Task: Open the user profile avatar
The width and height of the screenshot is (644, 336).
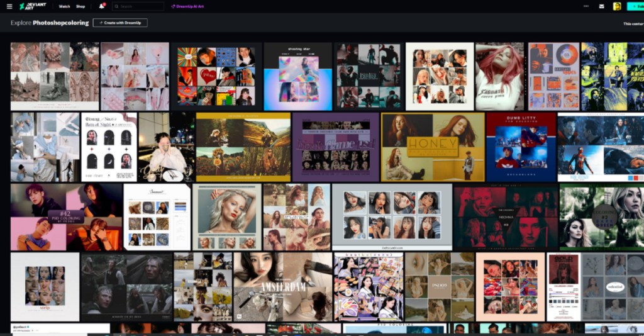Action: coord(617,6)
